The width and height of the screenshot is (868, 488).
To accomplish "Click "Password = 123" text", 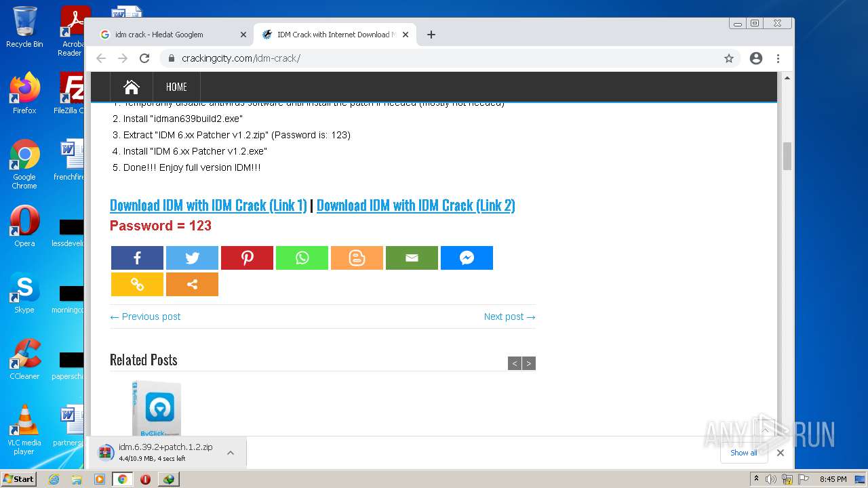I will pyautogui.click(x=161, y=226).
